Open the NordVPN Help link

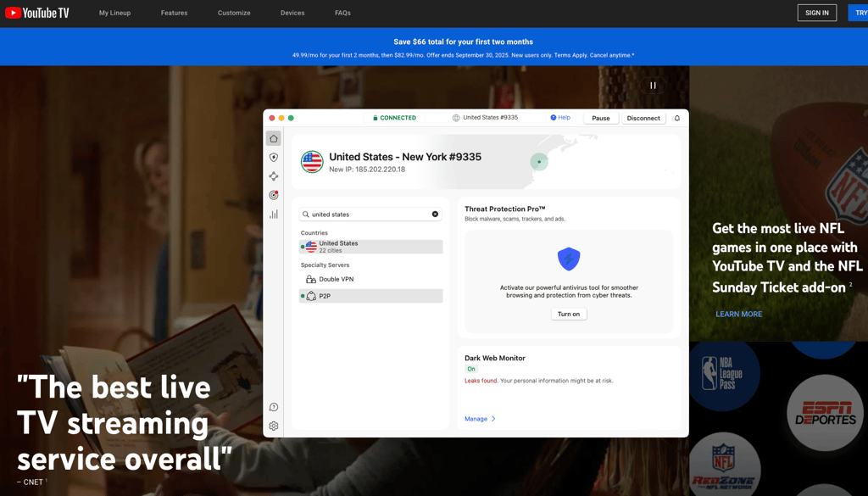click(560, 117)
